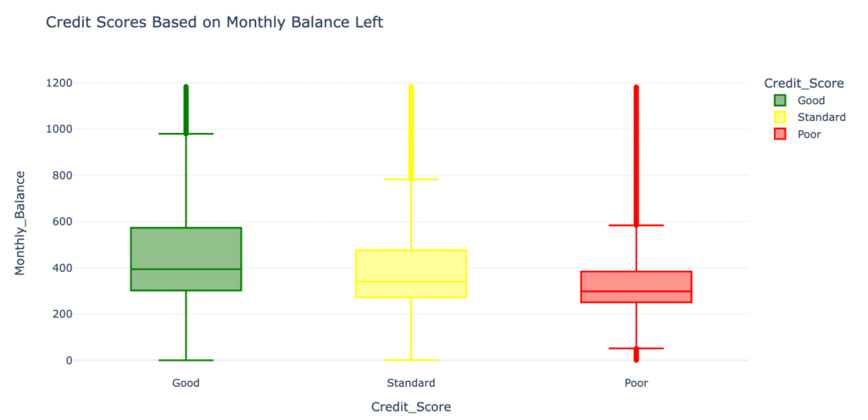Select the median line of Poor box
The height and width of the screenshot is (420, 868).
(x=637, y=291)
